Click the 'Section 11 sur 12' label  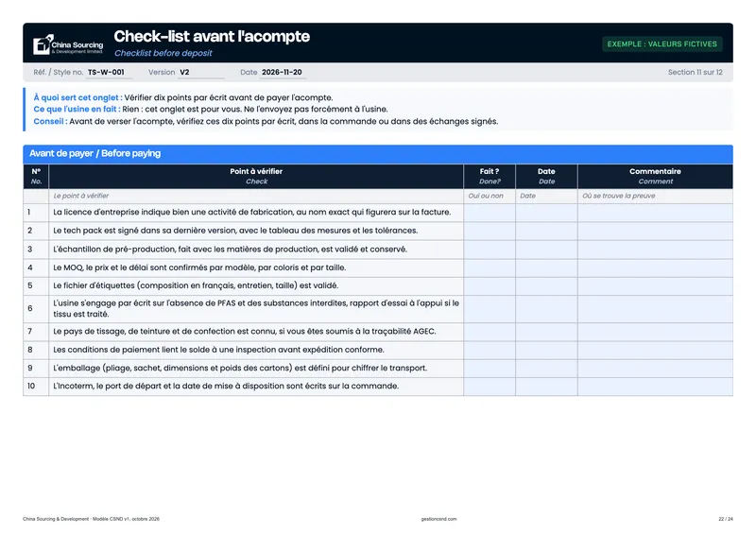[695, 73]
